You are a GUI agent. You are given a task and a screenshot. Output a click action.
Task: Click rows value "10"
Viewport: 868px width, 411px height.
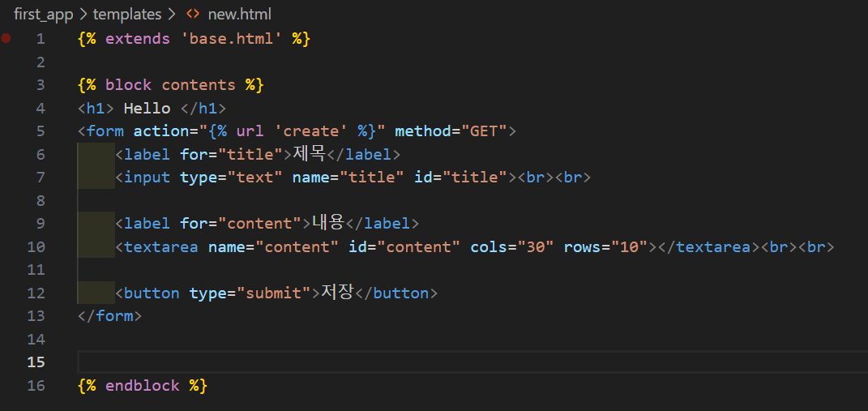[x=630, y=246]
